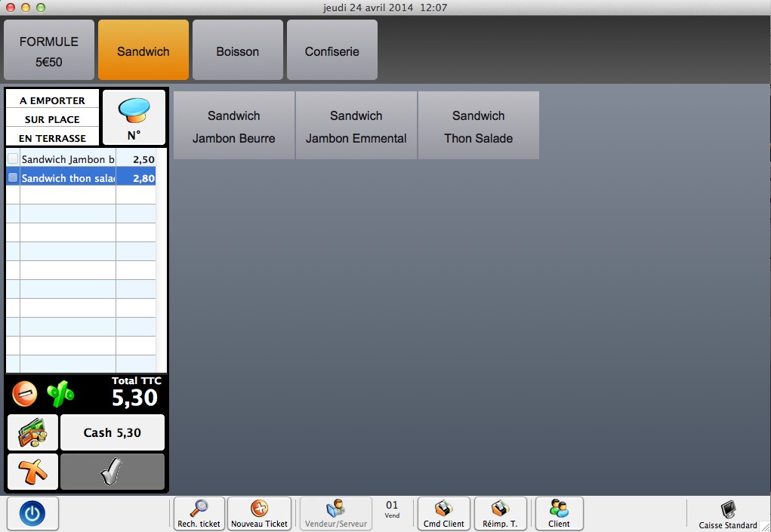
Task: Open Rech. ticket magnifier search
Action: click(x=199, y=514)
